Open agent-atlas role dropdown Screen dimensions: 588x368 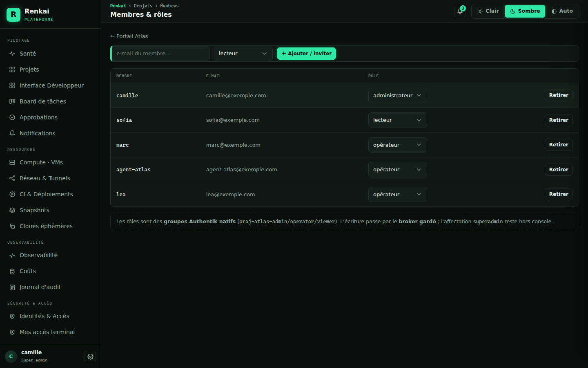(398, 170)
